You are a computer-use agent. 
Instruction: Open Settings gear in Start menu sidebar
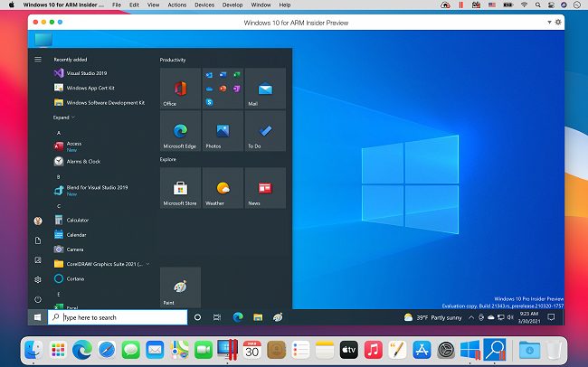click(x=38, y=279)
